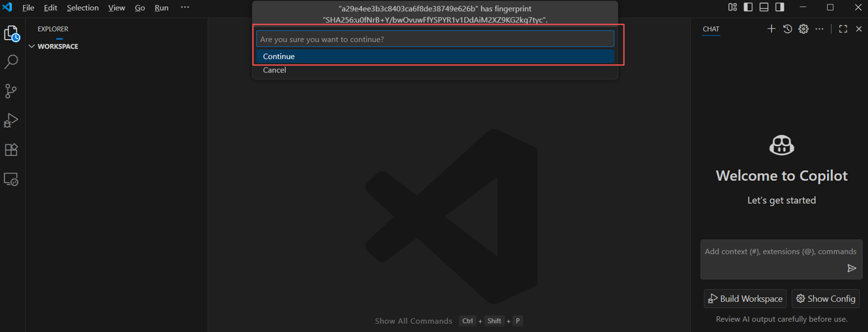Maximize the chat panel size
Screen dimensions: 868x332
click(843, 29)
